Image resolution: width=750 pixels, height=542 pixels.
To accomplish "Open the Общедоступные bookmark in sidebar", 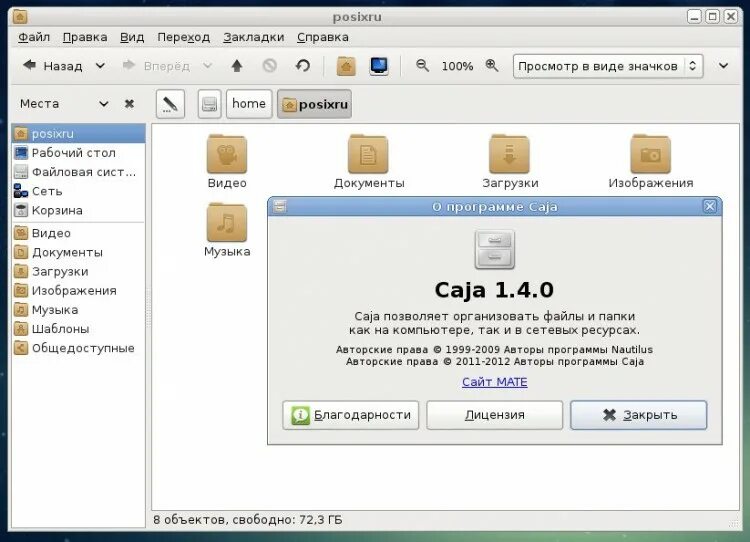I will pyautogui.click(x=78, y=348).
